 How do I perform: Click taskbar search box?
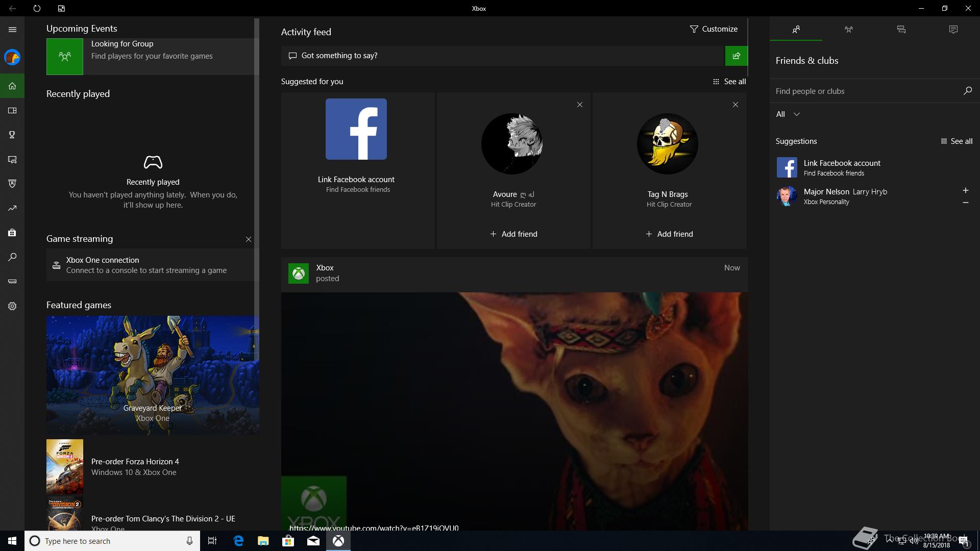coord(112,541)
